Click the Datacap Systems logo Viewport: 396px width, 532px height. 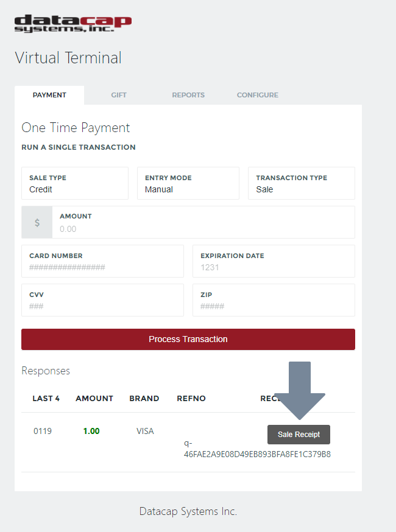pos(72,24)
